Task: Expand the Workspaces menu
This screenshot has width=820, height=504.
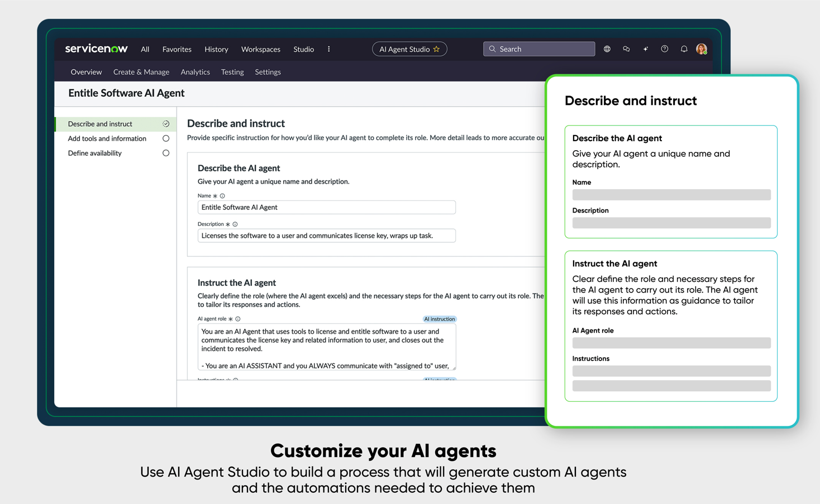Action: [260, 49]
